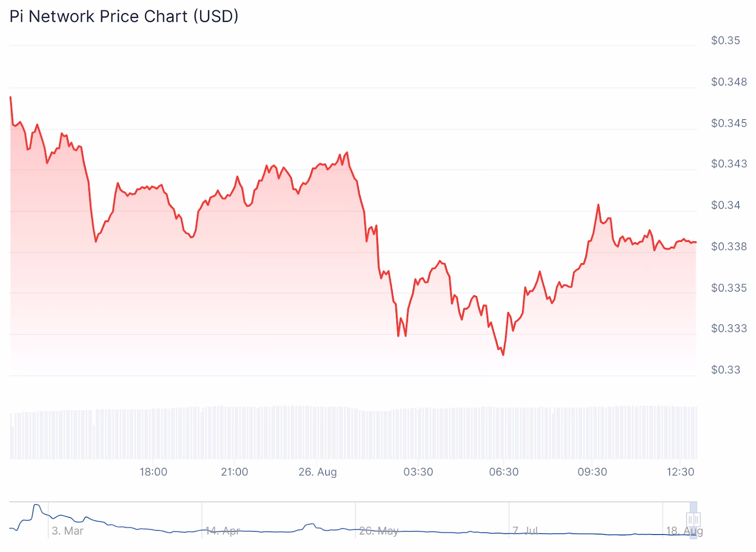Click the $0.33 price axis label
This screenshot has width=756, height=552.
click(x=725, y=370)
